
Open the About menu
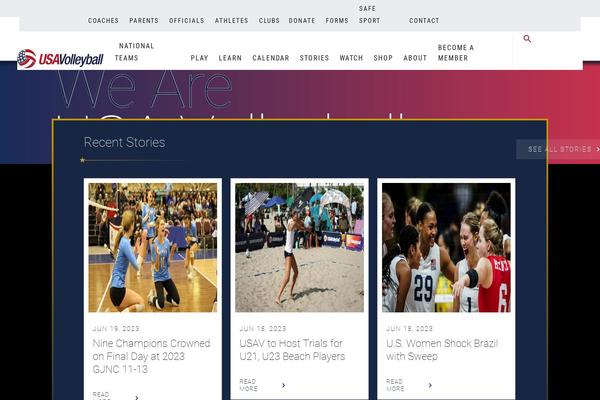(x=415, y=58)
